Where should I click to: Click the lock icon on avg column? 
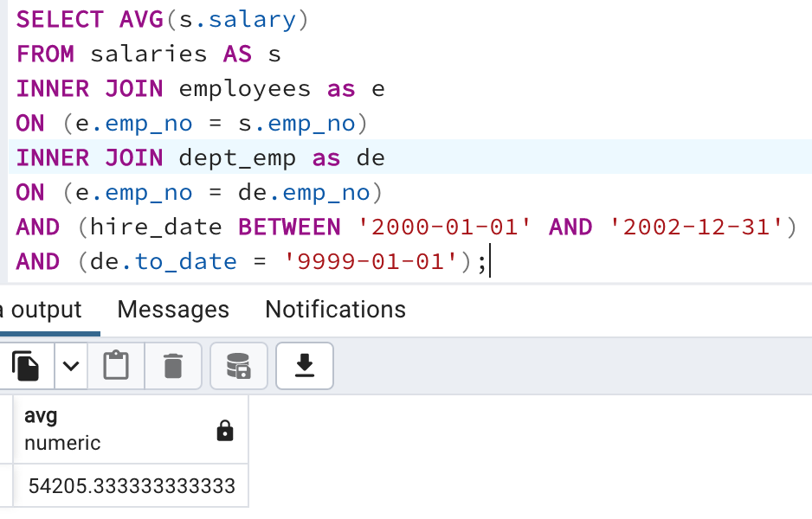224,428
